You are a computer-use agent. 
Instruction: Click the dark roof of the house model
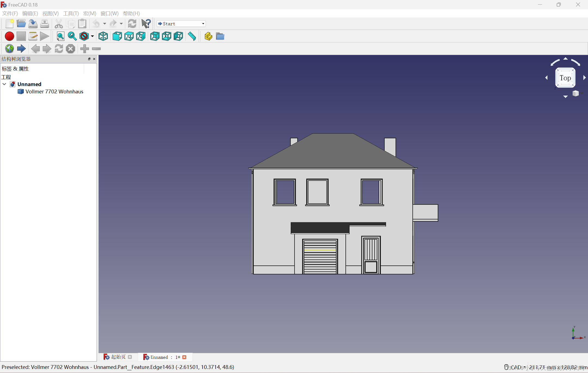click(x=332, y=152)
